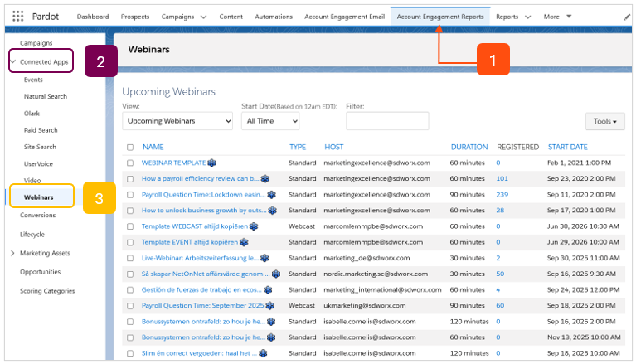Open the WEBINAR TEMPLATE link
The image size is (636, 364).
[x=173, y=163]
